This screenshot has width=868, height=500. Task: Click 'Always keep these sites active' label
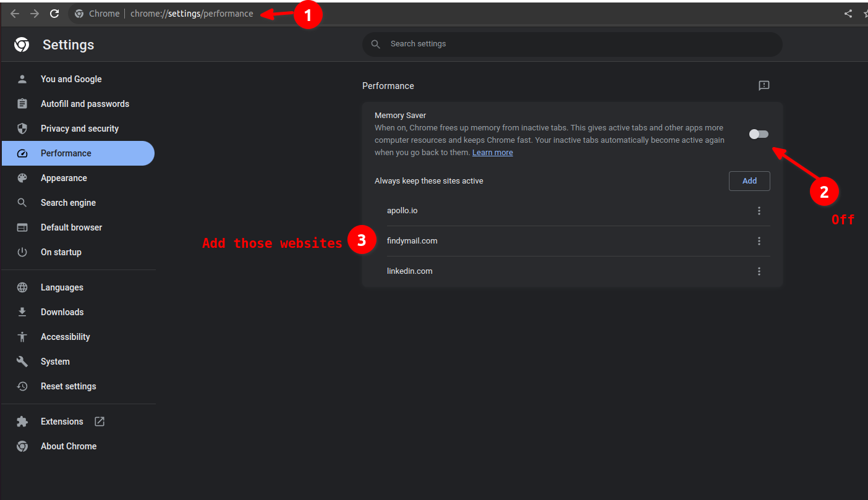pos(429,181)
